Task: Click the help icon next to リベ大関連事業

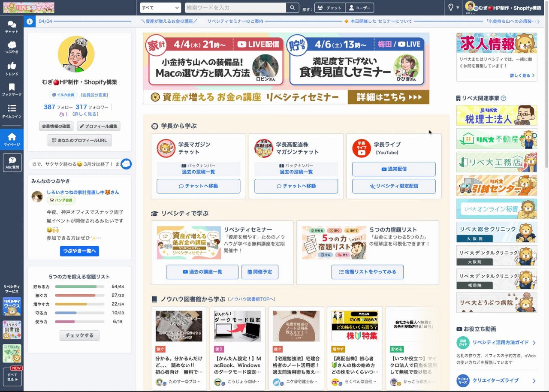Action: pos(504,98)
